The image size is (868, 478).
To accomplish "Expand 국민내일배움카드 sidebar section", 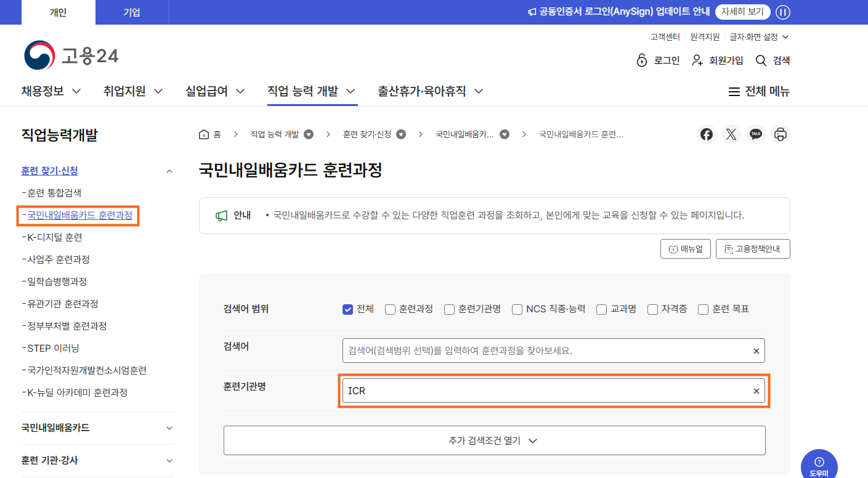I will (x=98, y=427).
